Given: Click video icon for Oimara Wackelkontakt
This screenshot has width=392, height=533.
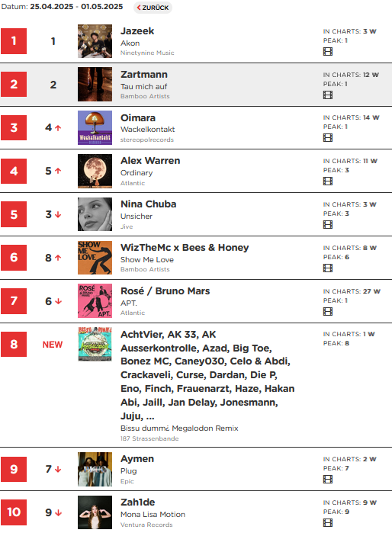Looking at the screenshot, I should (x=328, y=138).
